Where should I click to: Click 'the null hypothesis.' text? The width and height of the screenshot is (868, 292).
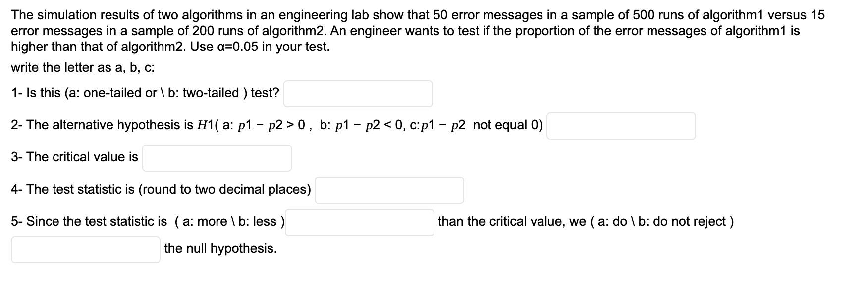[220, 248]
